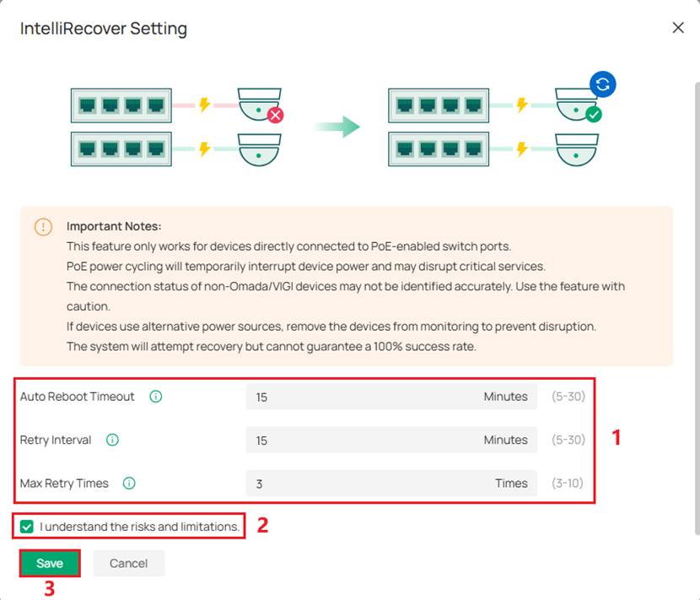Click the 'IntelliRecover Setting' title
The height and width of the screenshot is (600, 700).
click(104, 28)
